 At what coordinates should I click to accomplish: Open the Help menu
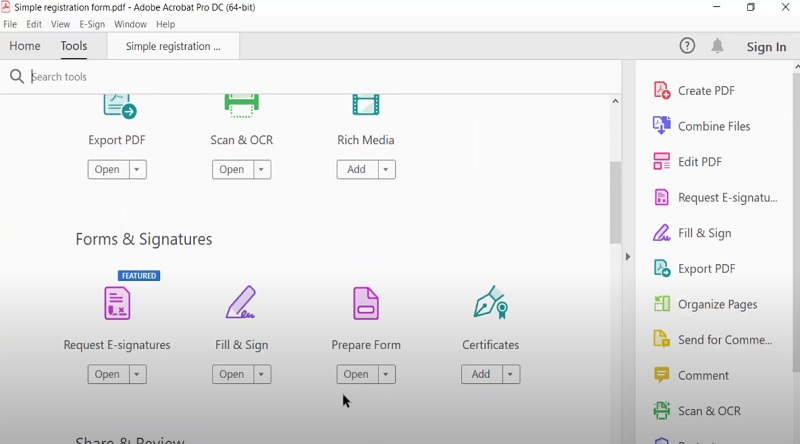tap(165, 24)
